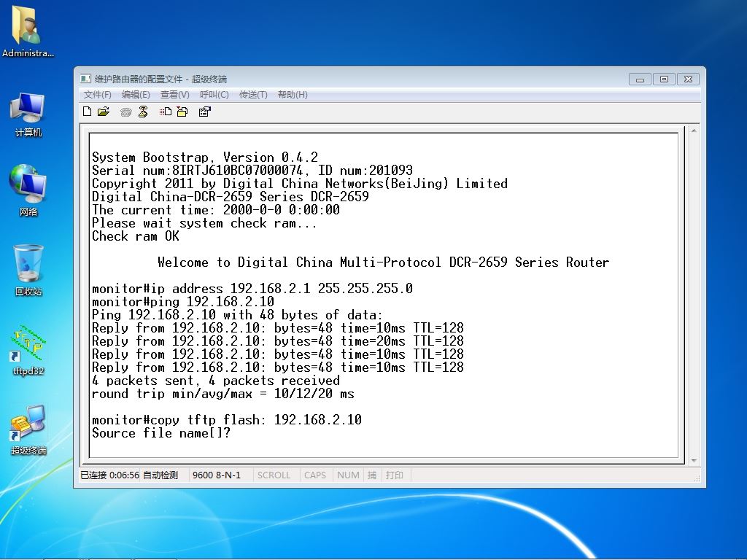Viewport: 747px width, 560px height.
Task: Click the 9600 8-N-1 status bar entry
Action: pyautogui.click(x=217, y=475)
